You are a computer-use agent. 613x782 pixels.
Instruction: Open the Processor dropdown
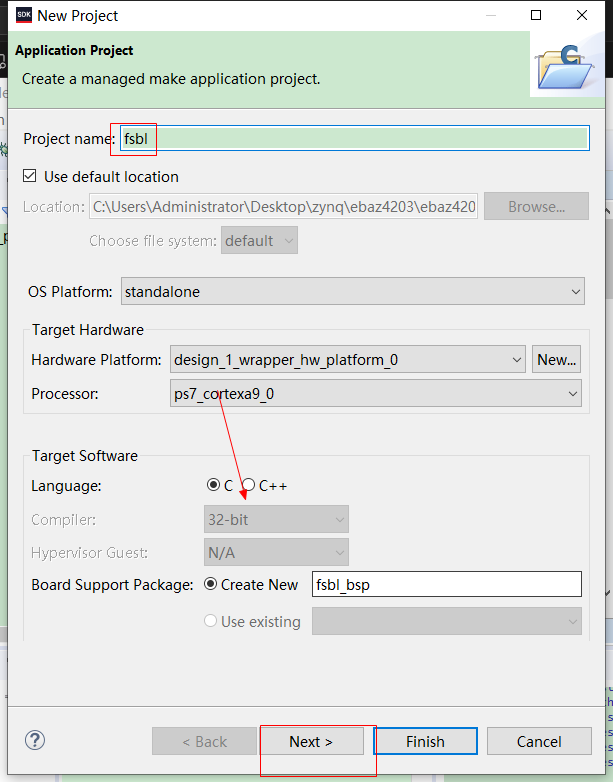[376, 393]
